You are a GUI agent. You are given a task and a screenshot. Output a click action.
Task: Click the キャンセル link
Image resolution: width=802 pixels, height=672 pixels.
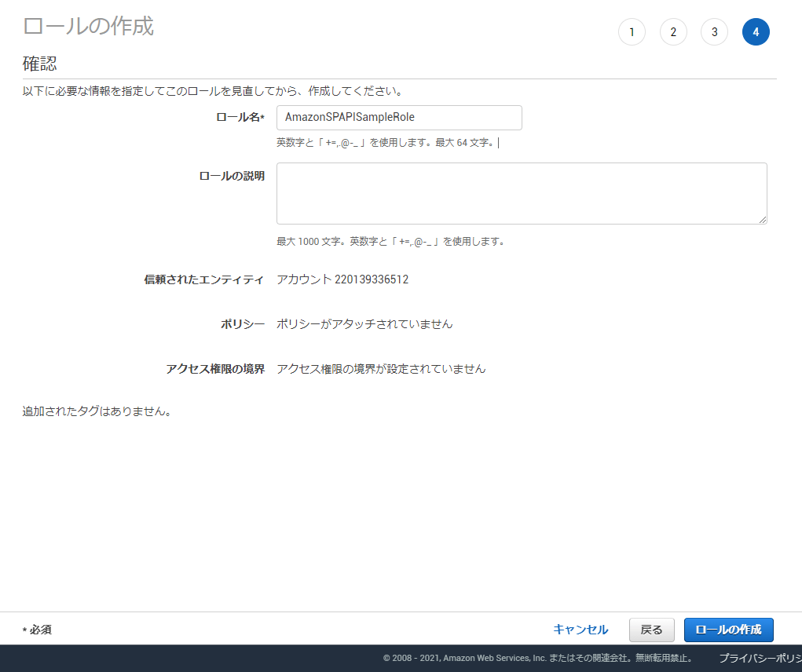click(x=580, y=630)
